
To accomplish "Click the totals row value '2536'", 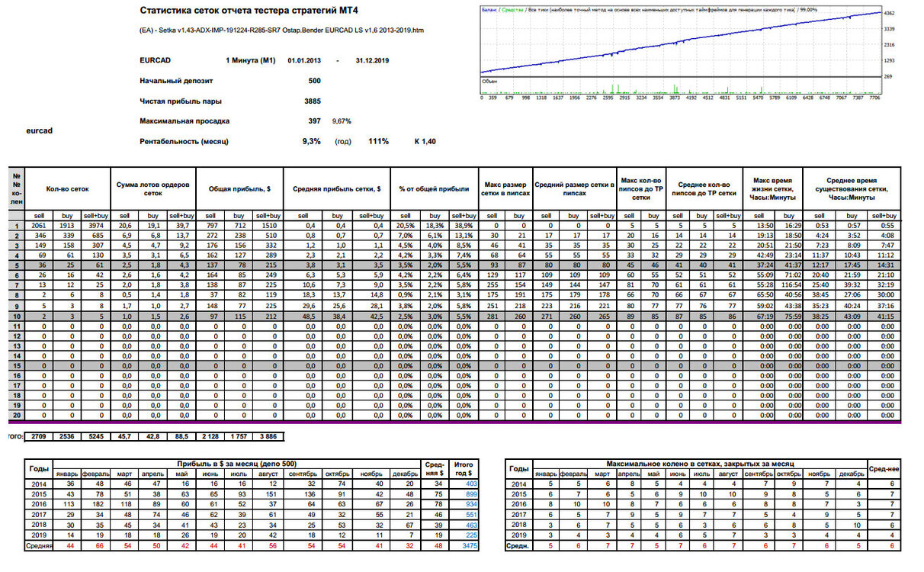I will [68, 437].
